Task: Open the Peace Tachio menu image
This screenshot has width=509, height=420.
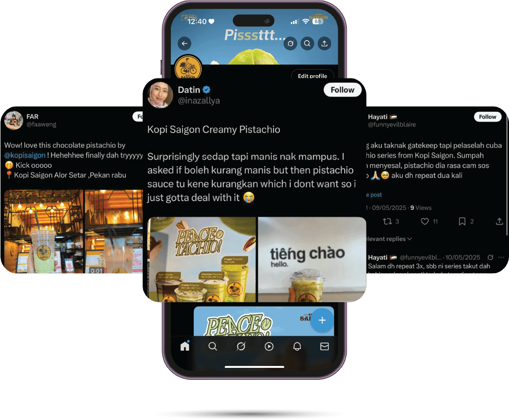Action: point(201,260)
